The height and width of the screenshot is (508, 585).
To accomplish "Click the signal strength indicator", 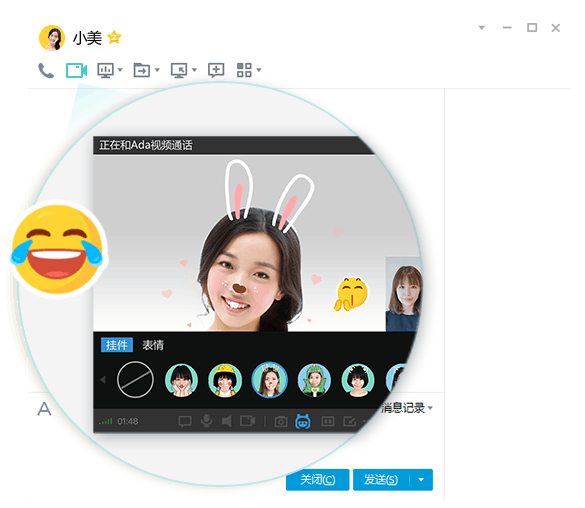I will (106, 421).
